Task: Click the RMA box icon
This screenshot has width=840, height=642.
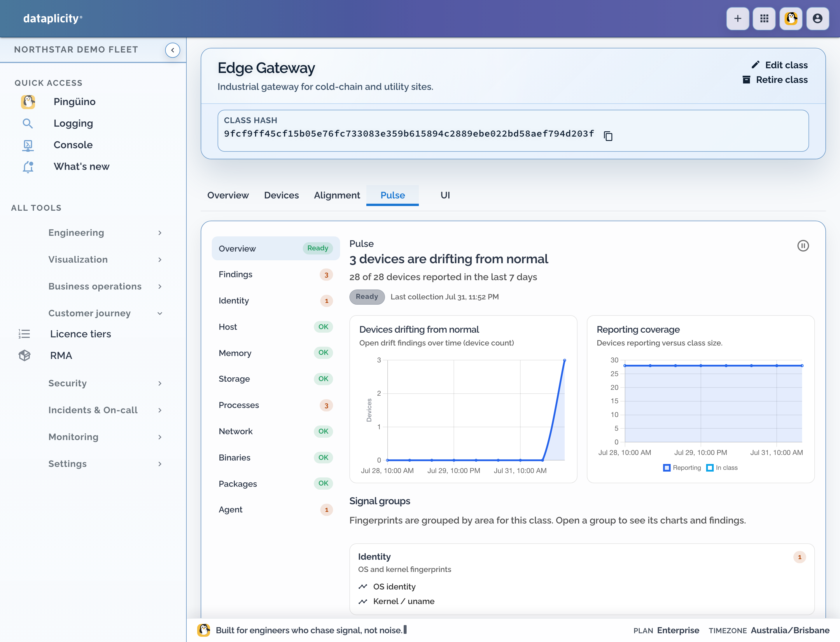Action: 24,355
